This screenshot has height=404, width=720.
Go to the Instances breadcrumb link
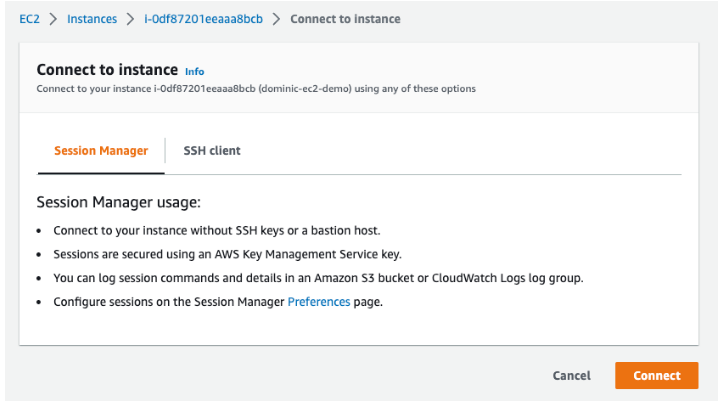(92, 19)
